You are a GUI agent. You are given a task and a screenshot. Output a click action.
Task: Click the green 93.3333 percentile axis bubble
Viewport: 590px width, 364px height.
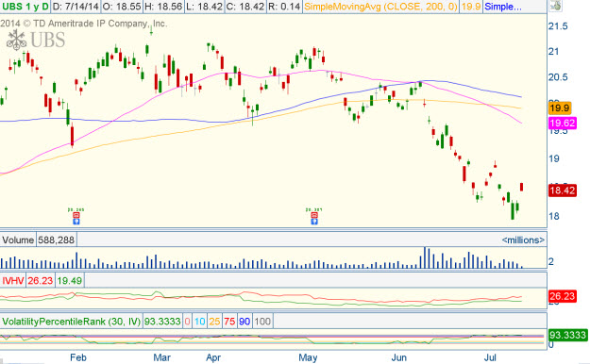[567, 335]
